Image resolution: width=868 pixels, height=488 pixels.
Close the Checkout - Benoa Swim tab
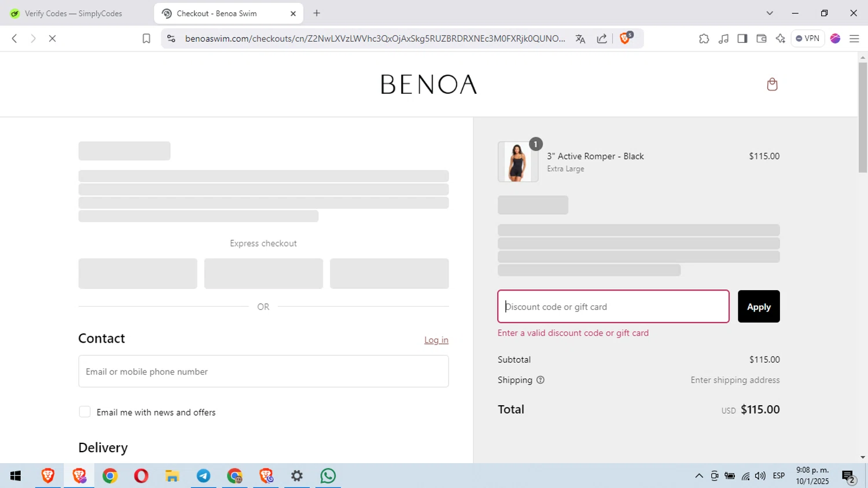293,13
